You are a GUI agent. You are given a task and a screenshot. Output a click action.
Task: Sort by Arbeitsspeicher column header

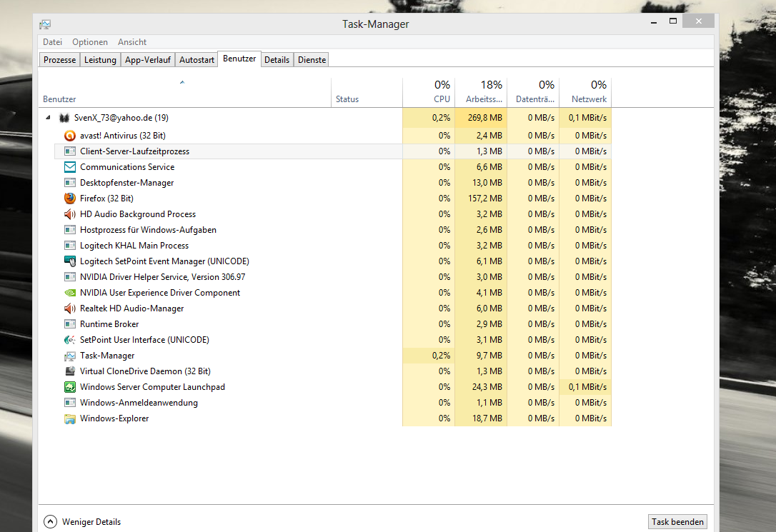pyautogui.click(x=481, y=92)
